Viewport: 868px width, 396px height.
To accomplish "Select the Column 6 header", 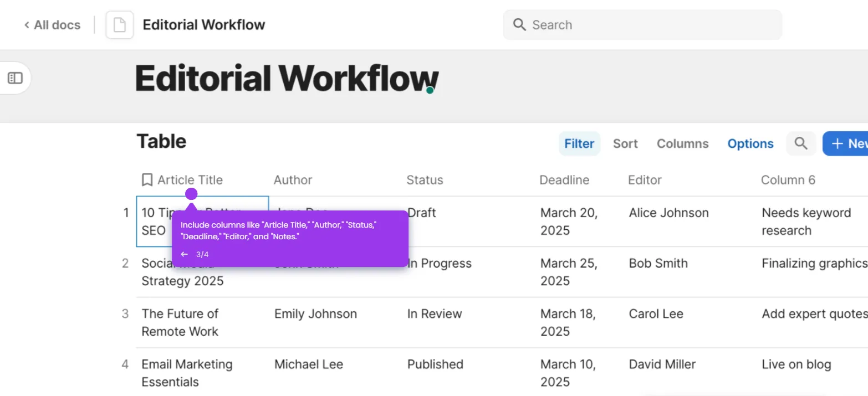I will pos(788,180).
